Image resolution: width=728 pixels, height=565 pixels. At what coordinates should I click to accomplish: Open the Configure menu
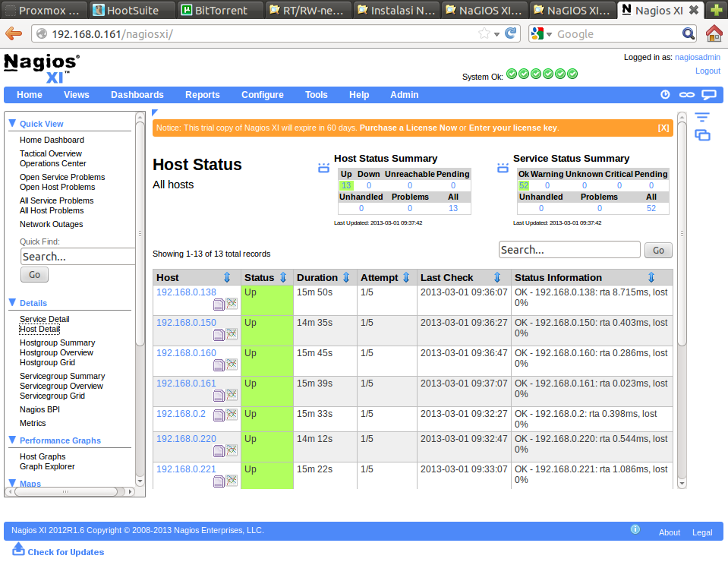click(x=262, y=95)
